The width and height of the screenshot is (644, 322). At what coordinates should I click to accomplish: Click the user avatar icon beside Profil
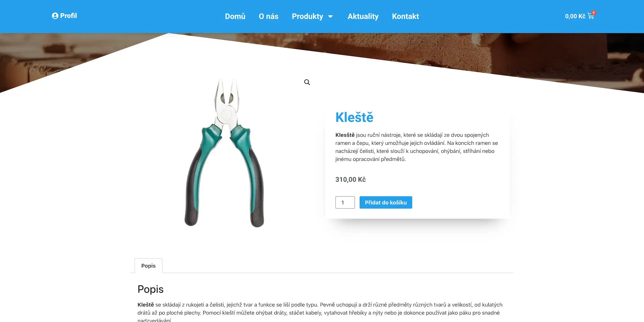point(55,16)
